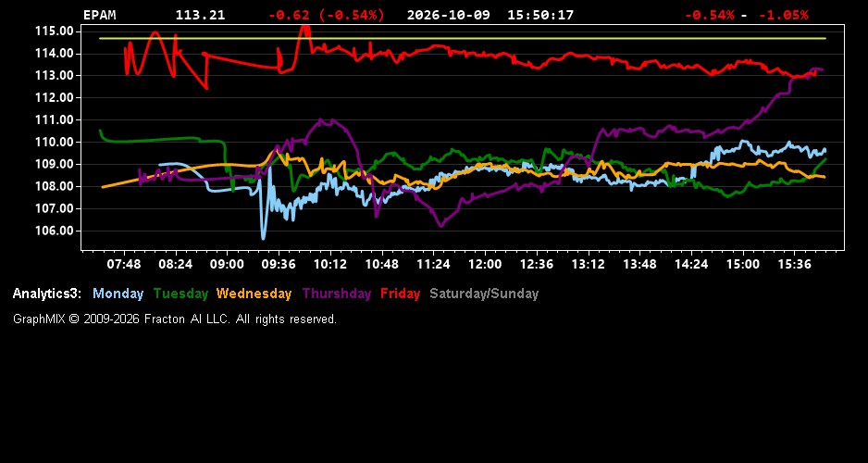This screenshot has height=463, width=868.
Task: Click the change value -0.62 (-0.54%)
Action: (326, 15)
